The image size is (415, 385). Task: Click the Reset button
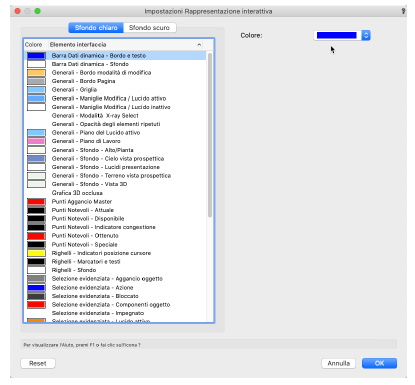click(x=38, y=363)
